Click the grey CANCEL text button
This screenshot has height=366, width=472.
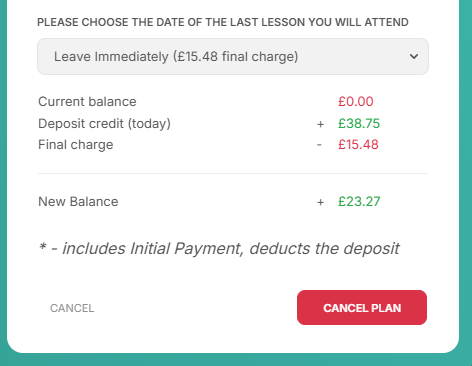click(x=72, y=308)
